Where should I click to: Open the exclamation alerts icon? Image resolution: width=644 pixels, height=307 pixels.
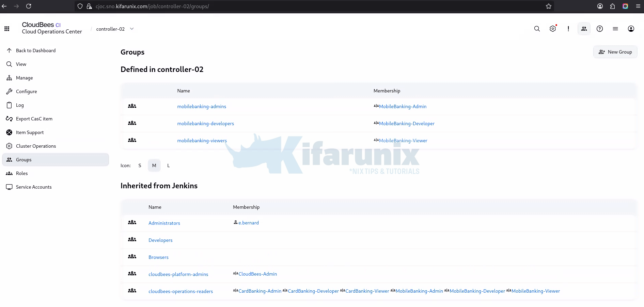[x=568, y=29]
